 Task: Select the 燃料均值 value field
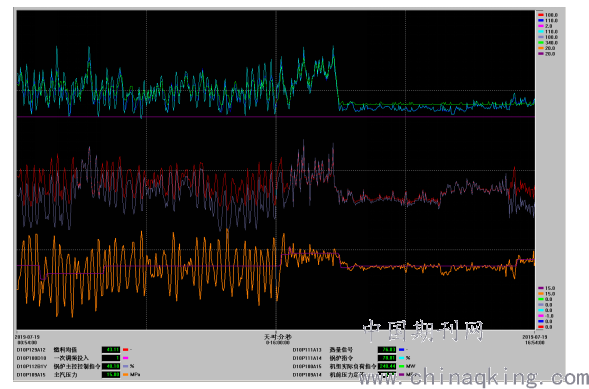click(x=111, y=350)
